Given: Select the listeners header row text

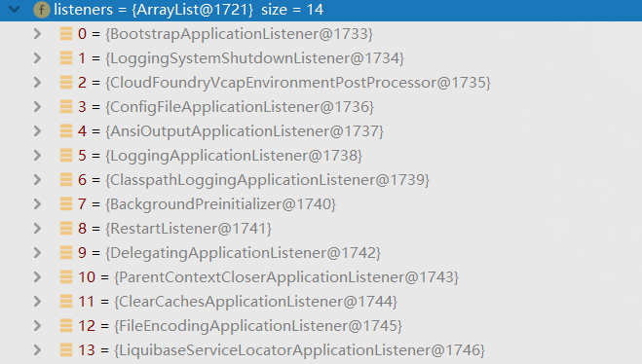Looking at the screenshot, I should coord(189,10).
